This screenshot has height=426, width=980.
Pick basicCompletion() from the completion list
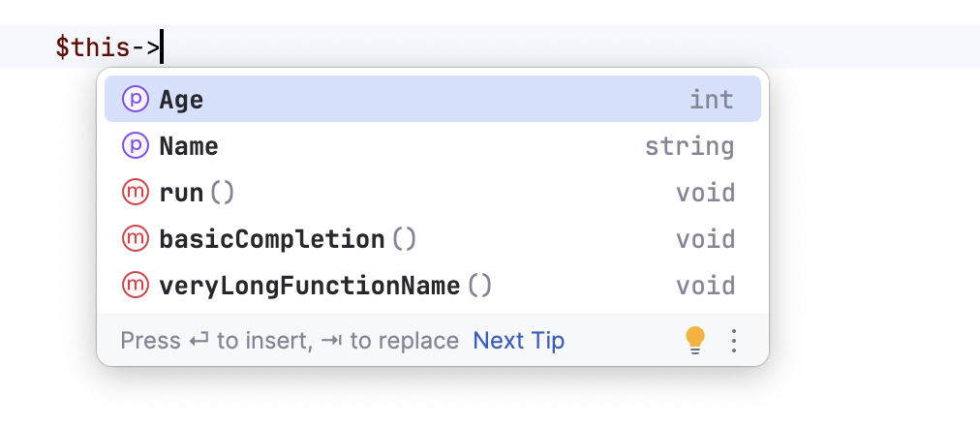click(287, 239)
